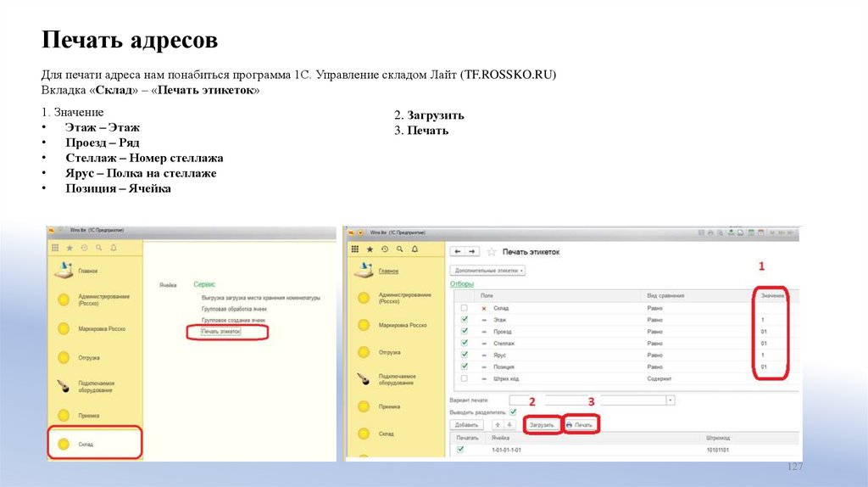Click the Вид сравнения column header
This screenshot has width=868, height=487.
[x=665, y=296]
